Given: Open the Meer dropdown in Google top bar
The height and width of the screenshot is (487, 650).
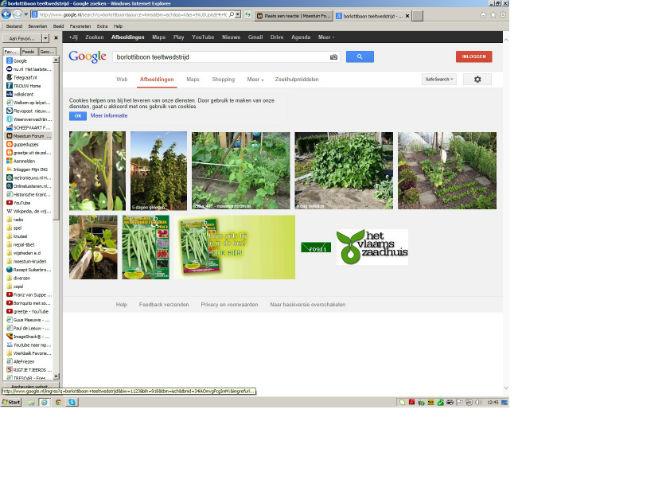Looking at the screenshot, I should pos(326,37).
